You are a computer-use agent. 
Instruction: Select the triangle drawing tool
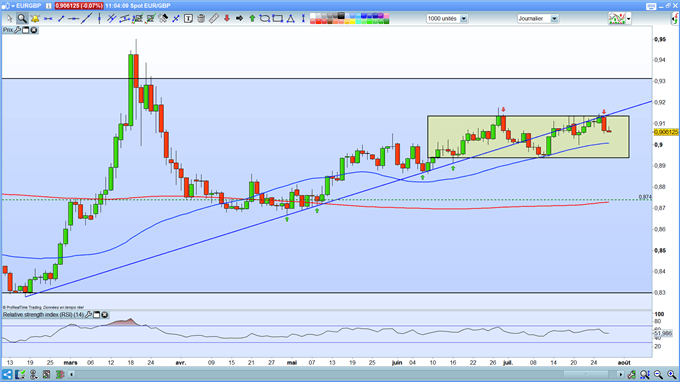[291, 19]
